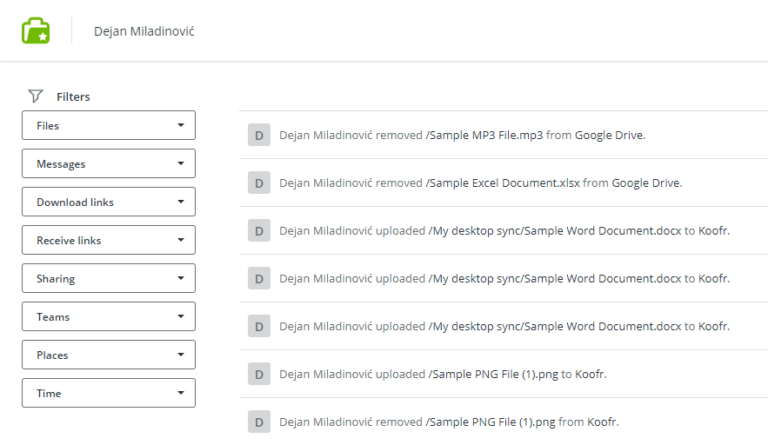Click avatar icon beside PNG file removed from Koofr
768x445 pixels.
tap(259, 421)
